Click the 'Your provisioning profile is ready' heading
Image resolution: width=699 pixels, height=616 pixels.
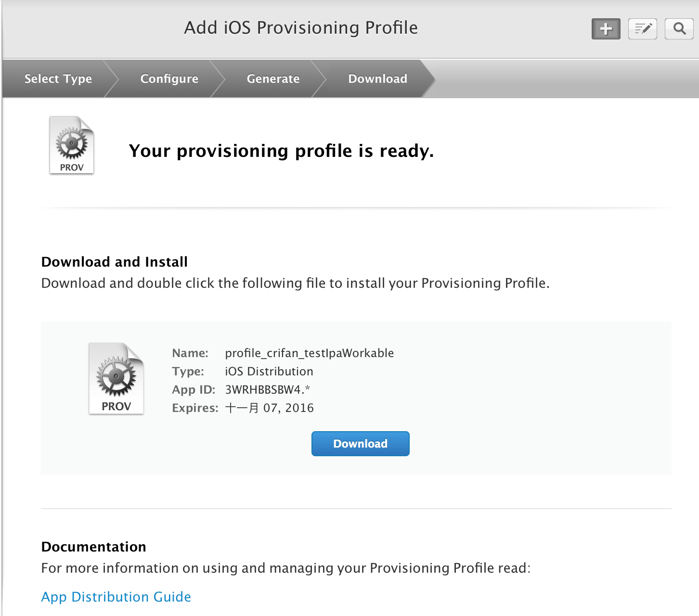pos(281,151)
